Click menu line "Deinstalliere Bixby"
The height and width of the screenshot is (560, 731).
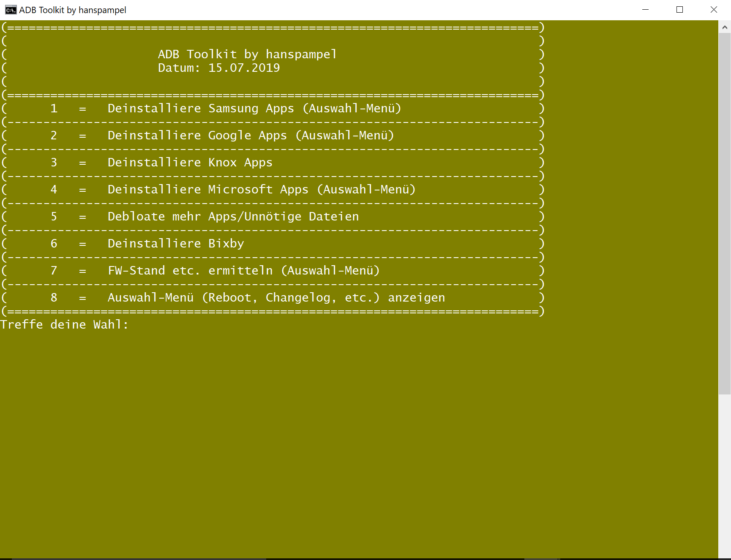tap(176, 244)
